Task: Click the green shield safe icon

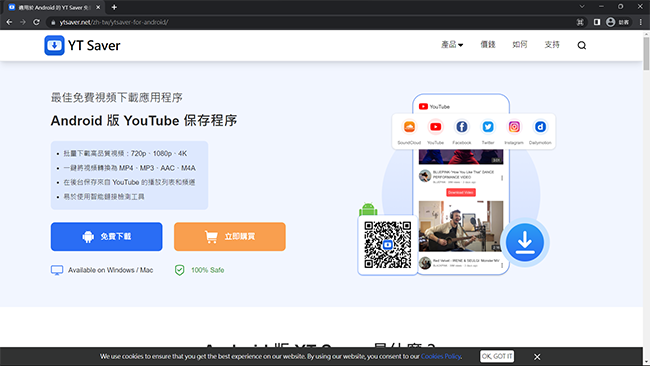Action: pos(179,270)
